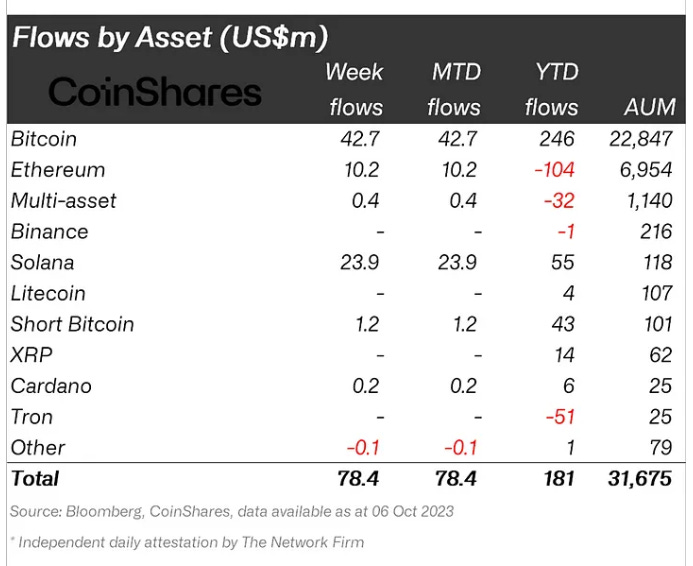Click the CoinShares logo
Screen dimensions: 693x566
155,91
